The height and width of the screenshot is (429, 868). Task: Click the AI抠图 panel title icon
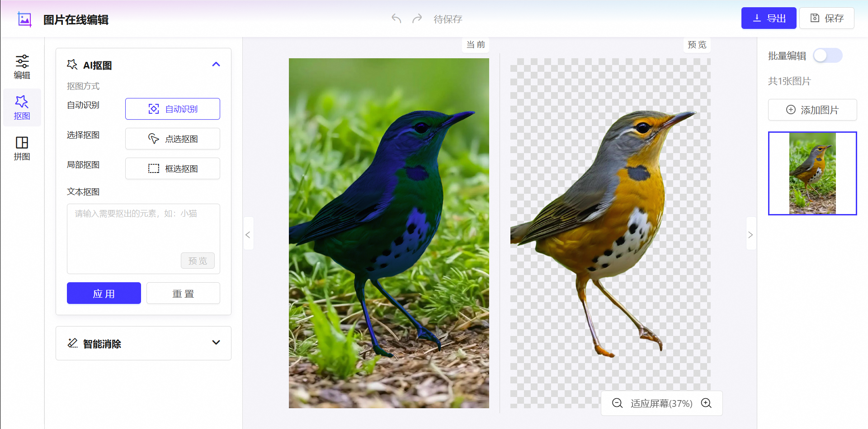click(x=72, y=65)
